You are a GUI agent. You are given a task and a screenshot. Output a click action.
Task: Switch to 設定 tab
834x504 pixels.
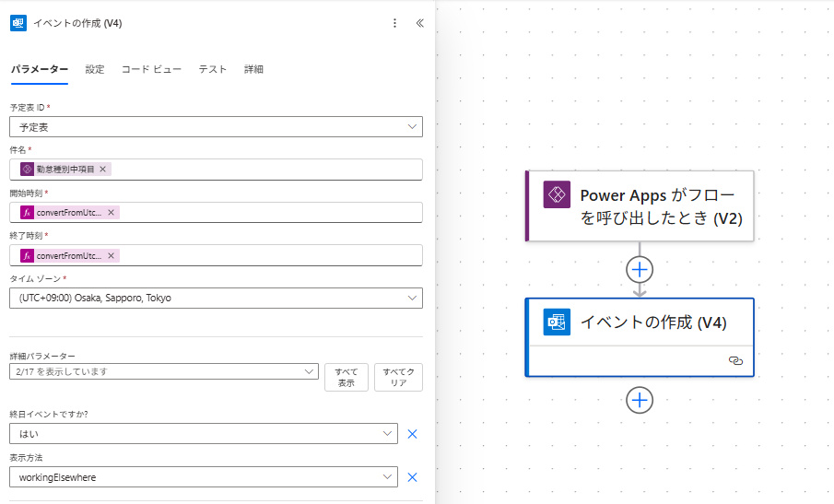click(95, 69)
